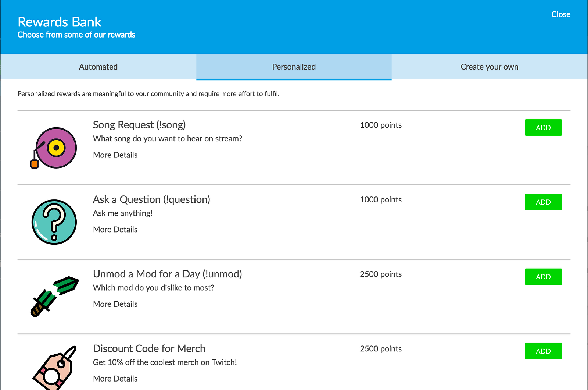The height and width of the screenshot is (390, 588).
Task: Add the Song Request reward
Action: tap(543, 128)
